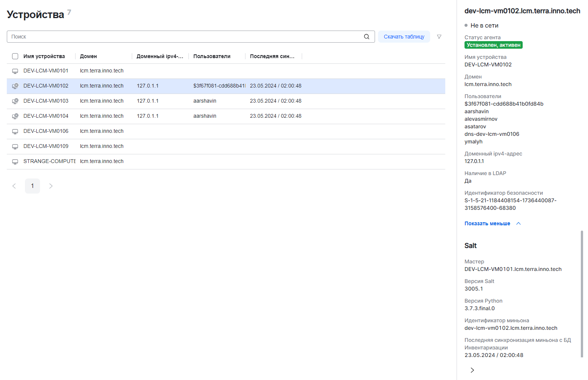Toggle the select-all checkbox in table header
This screenshot has height=380, width=588.
click(x=15, y=56)
